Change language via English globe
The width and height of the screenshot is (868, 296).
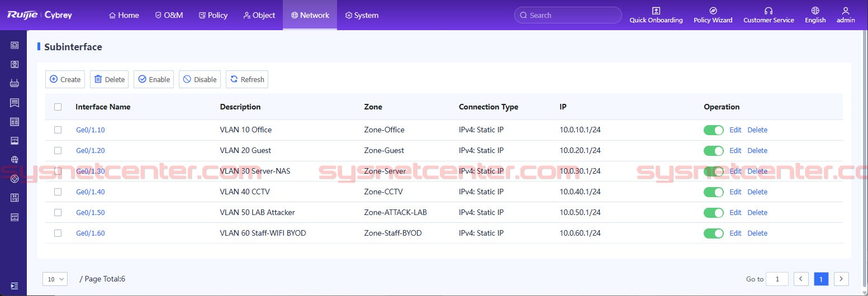815,15
